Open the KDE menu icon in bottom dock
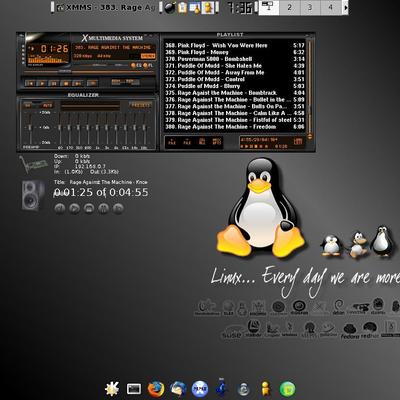 click(112, 388)
